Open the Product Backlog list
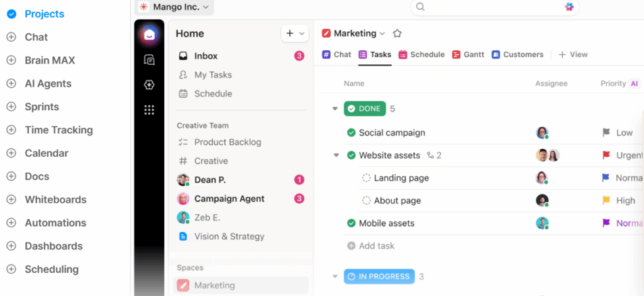Viewport: 644px width, 296px height. point(241,142)
